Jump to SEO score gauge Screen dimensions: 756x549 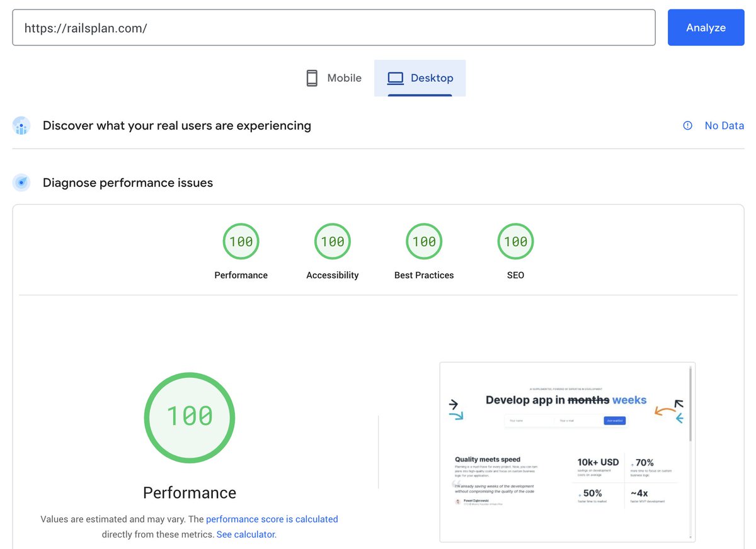pos(516,242)
